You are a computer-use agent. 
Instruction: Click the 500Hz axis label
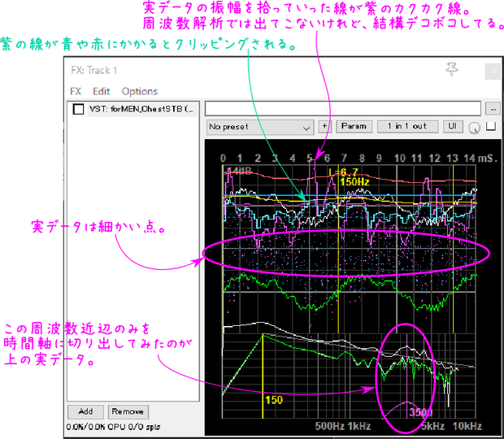coord(330,426)
